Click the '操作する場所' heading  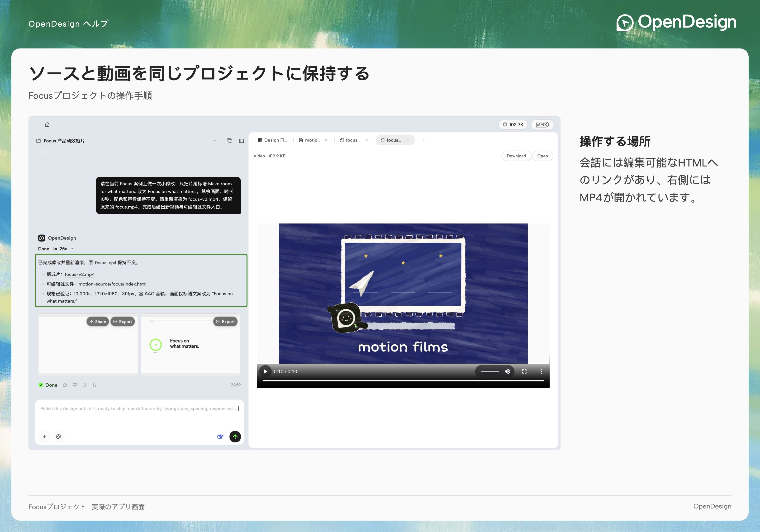(615, 141)
